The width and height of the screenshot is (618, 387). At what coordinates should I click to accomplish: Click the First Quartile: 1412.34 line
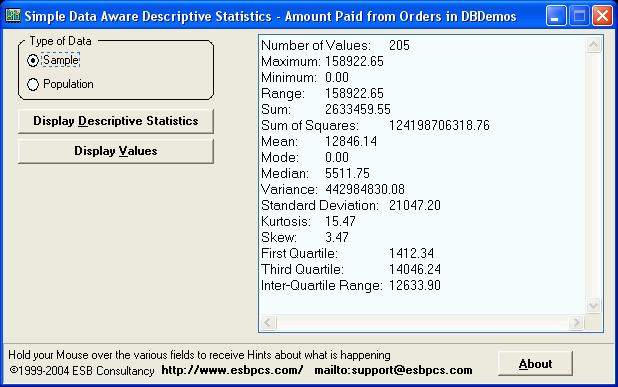pyautogui.click(x=348, y=253)
